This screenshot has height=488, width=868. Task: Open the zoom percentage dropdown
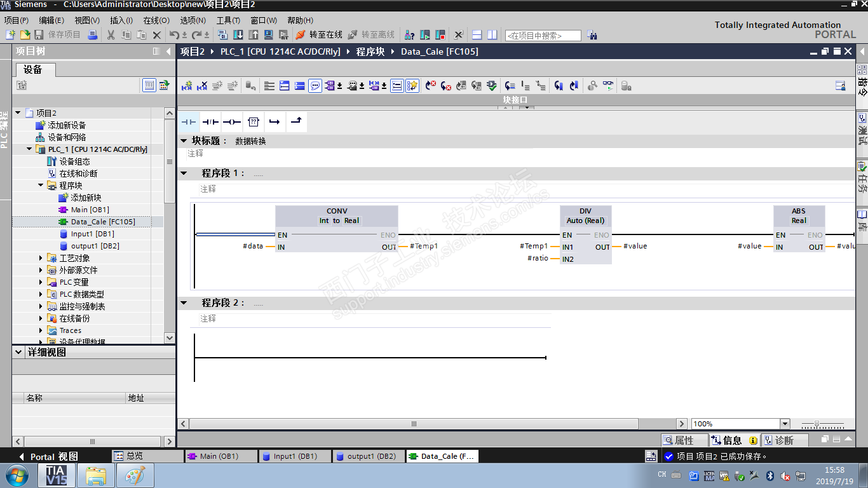[x=785, y=424]
